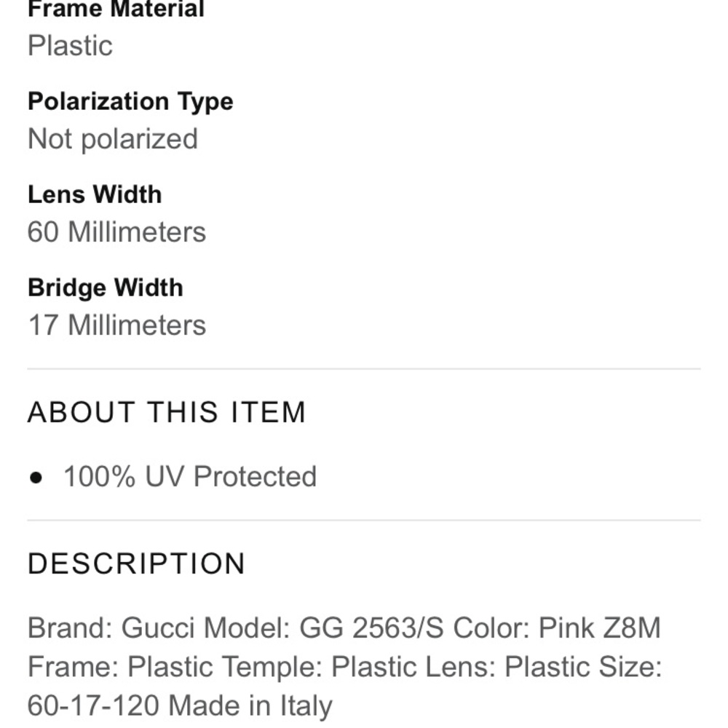Screen dimensions: 728x728
Task: Click the Made in Italy text
Action: point(250,705)
